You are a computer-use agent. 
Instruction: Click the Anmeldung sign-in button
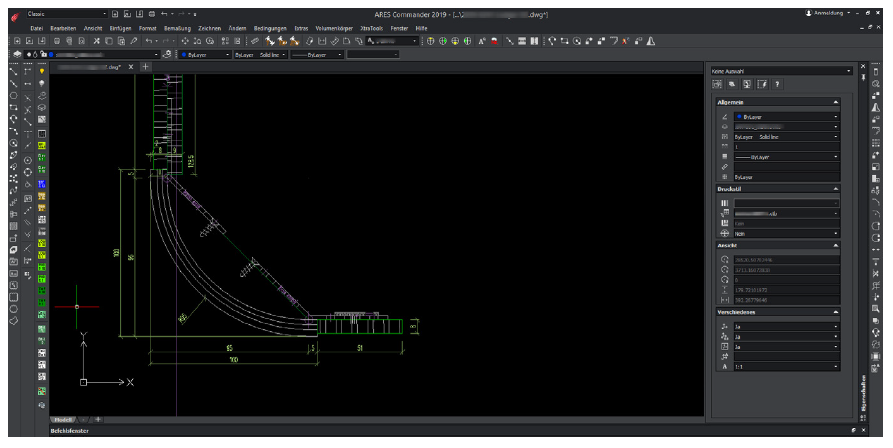828,13
